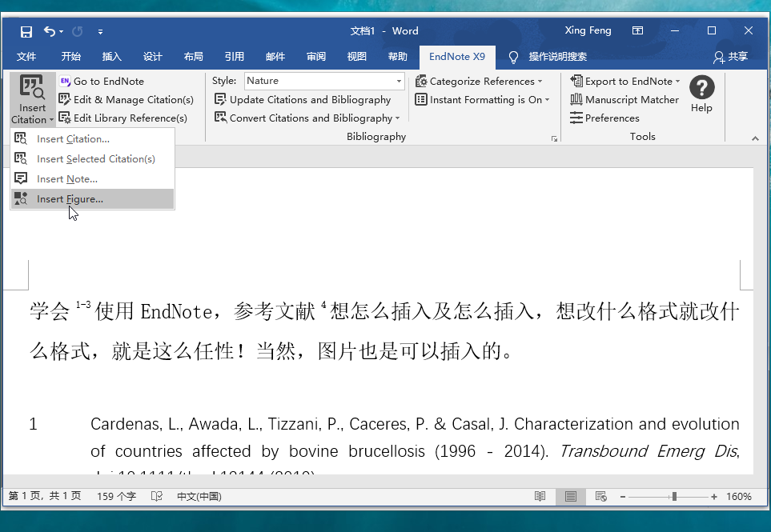Click the Save icon in title bar
Screen dimensions: 771x532
(26, 31)
